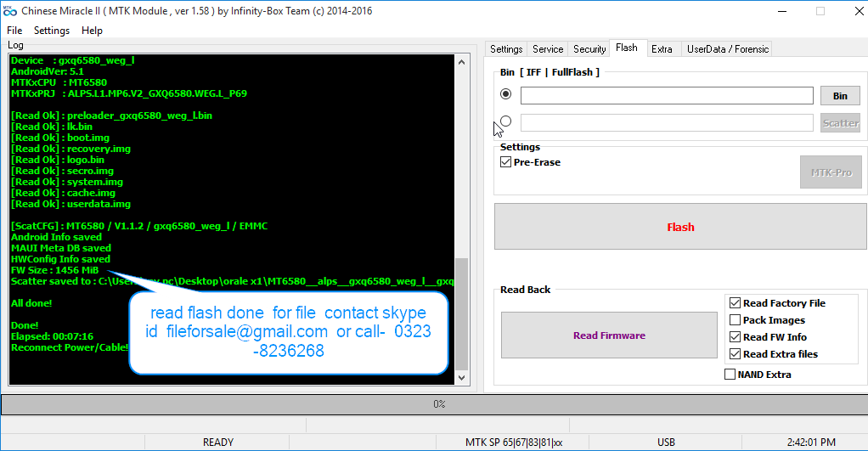Close the Chinese Miracle window
868x451 pixels.
(860, 11)
